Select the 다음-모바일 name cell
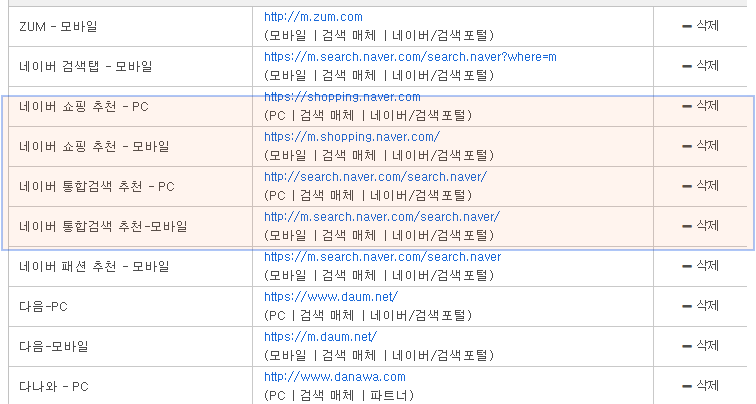Image resolution: width=756 pixels, height=404 pixels. point(130,347)
